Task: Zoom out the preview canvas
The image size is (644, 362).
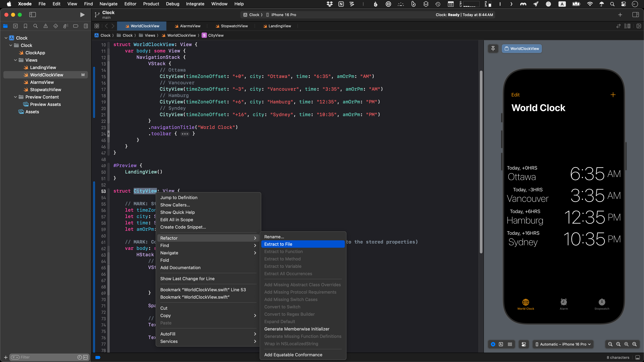Action: click(x=610, y=344)
